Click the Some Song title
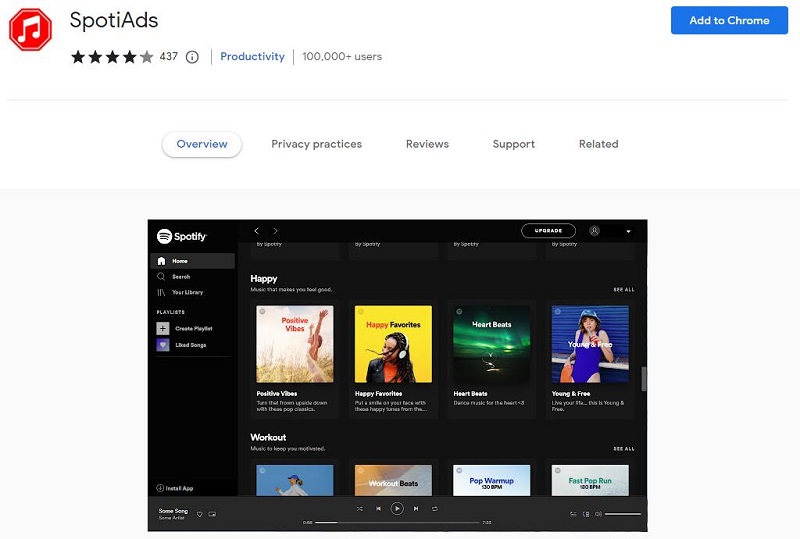This screenshot has height=539, width=800. [173, 510]
